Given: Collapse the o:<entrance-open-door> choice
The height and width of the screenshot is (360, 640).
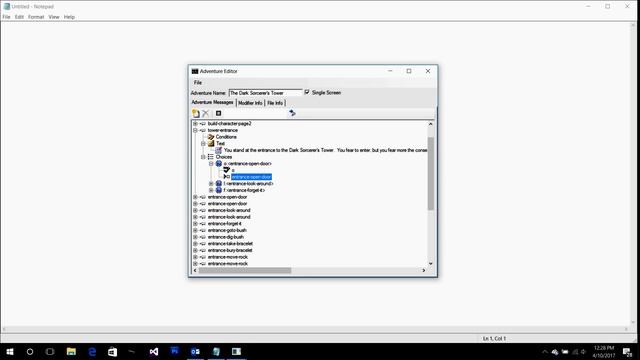Looking at the screenshot, I should 211,163.
